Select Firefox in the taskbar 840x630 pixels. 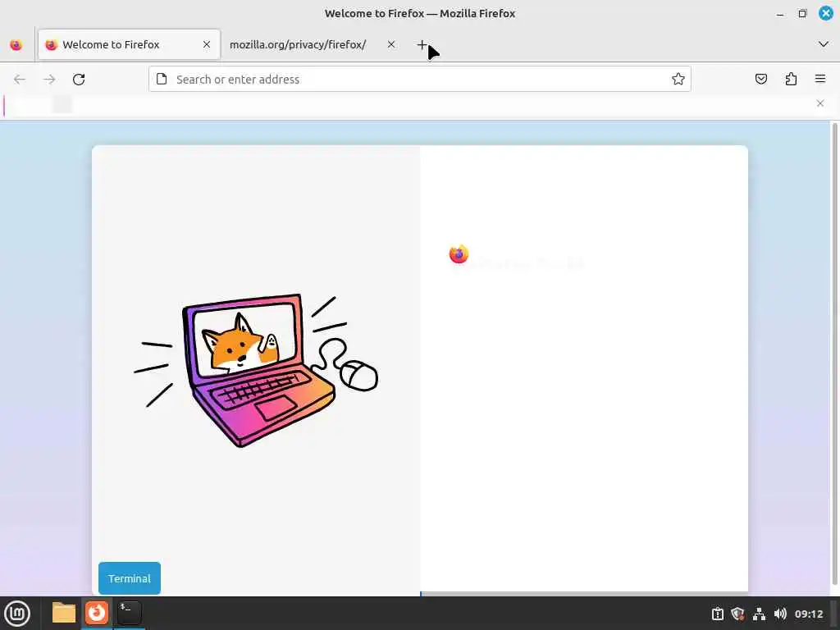click(97, 613)
